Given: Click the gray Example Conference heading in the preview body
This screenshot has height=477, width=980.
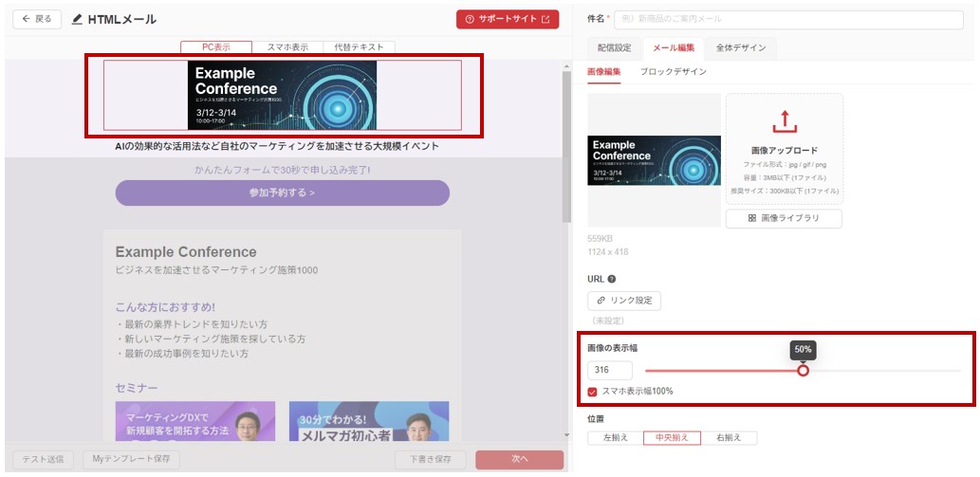Looking at the screenshot, I should tap(186, 252).
